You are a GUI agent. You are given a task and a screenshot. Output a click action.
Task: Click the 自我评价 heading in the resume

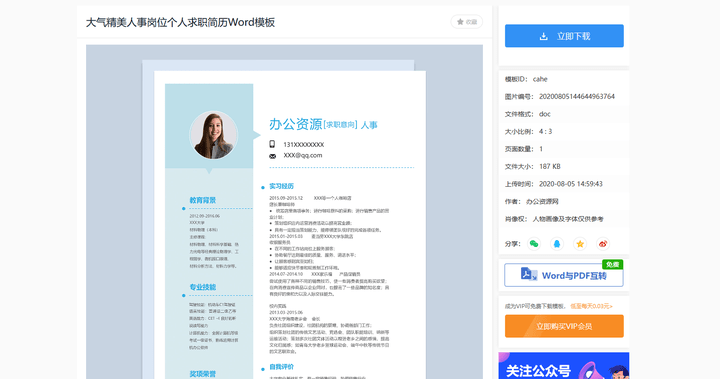tap(281, 367)
